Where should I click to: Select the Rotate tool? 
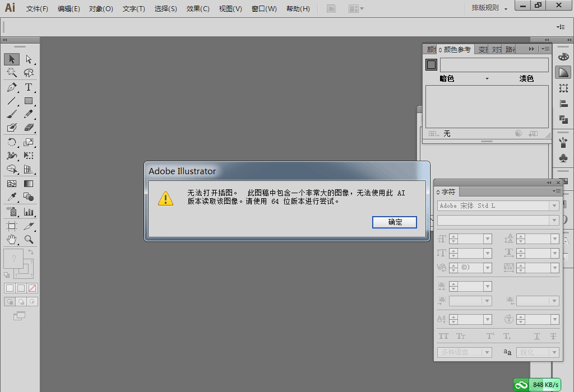coord(12,142)
